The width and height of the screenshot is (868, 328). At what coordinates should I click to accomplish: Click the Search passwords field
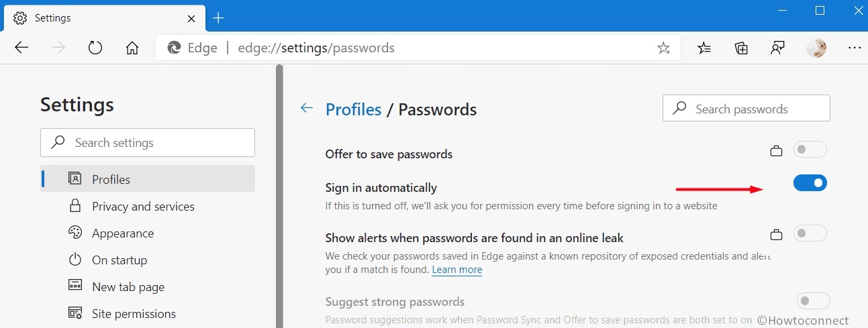746,108
